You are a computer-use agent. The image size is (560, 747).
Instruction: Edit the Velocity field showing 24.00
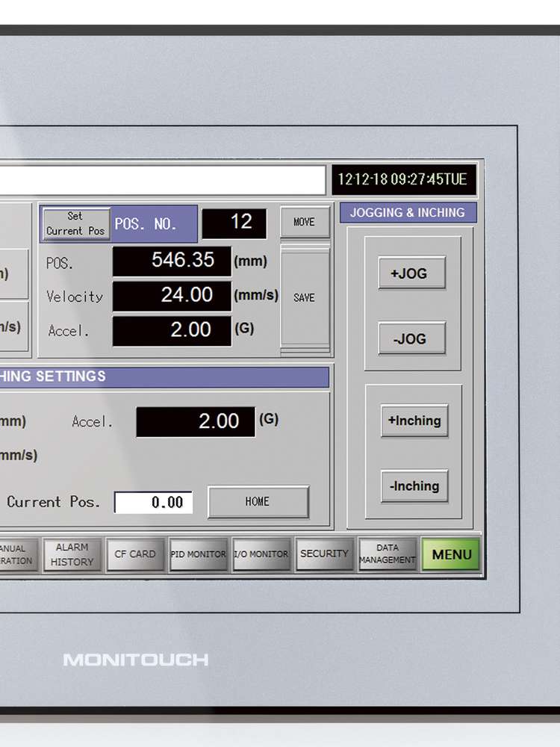(172, 296)
